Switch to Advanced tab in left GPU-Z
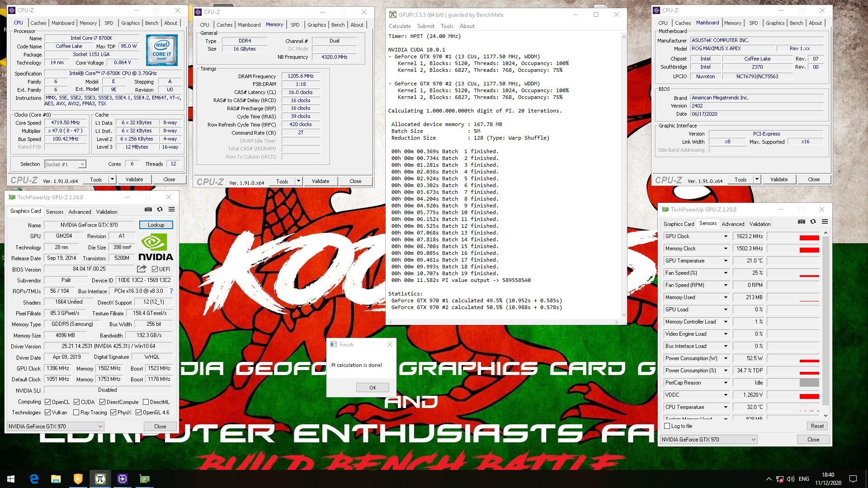 point(80,212)
